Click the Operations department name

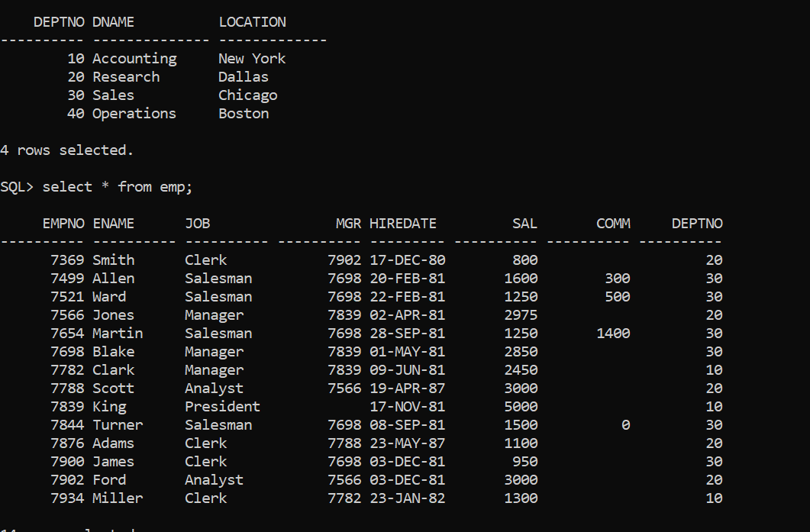[134, 113]
